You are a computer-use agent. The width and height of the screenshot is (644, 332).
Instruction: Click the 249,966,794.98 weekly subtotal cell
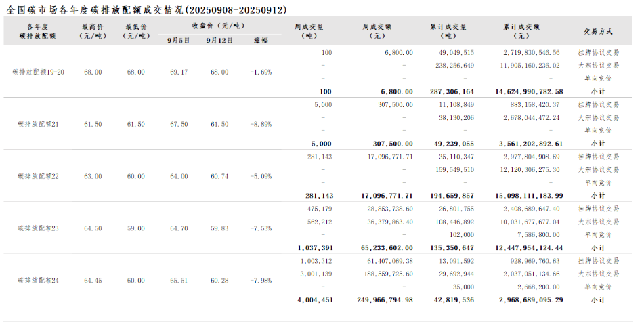point(385,299)
